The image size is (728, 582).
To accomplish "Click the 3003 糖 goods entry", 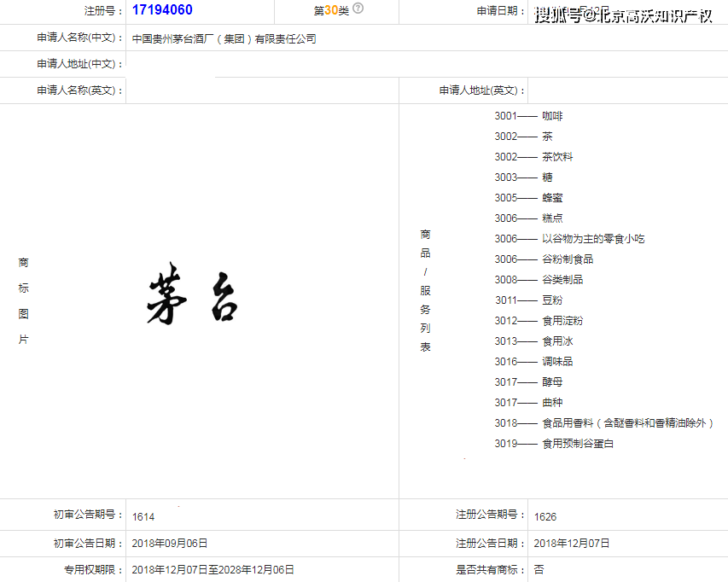I will pos(523,178).
